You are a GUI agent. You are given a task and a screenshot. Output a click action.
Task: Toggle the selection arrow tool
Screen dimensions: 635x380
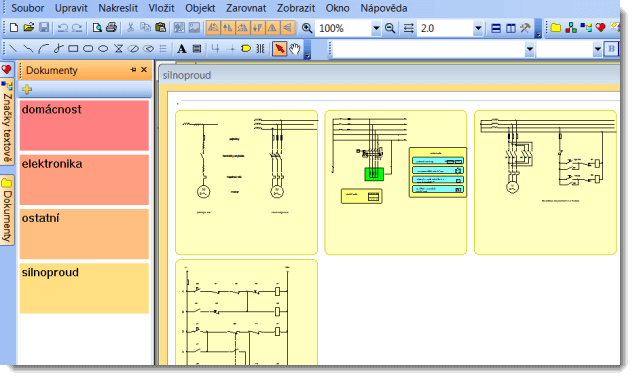pos(279,49)
